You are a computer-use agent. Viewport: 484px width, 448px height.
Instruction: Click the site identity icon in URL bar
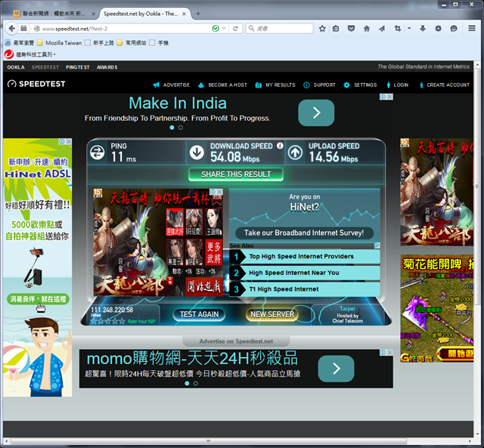37,29
